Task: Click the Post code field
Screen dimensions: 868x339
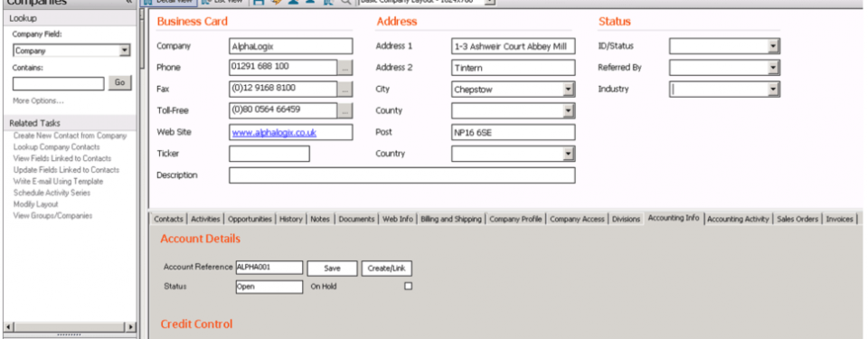Action: (x=514, y=132)
